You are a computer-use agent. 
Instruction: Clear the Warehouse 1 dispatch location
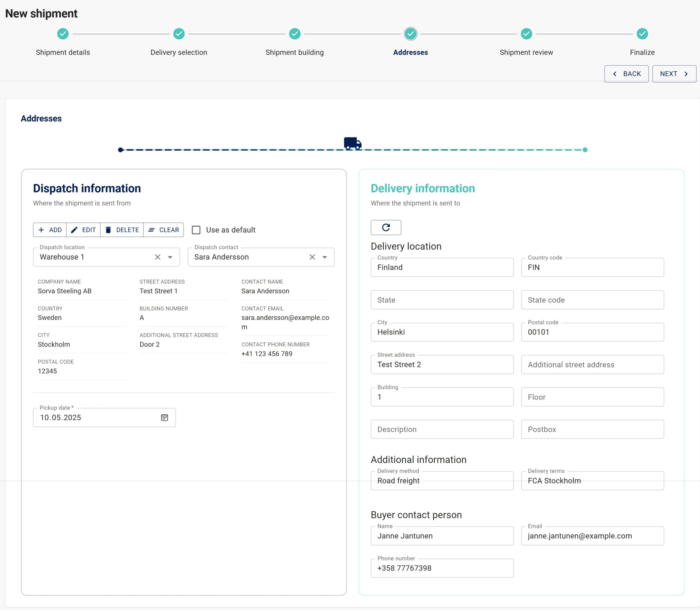point(157,257)
